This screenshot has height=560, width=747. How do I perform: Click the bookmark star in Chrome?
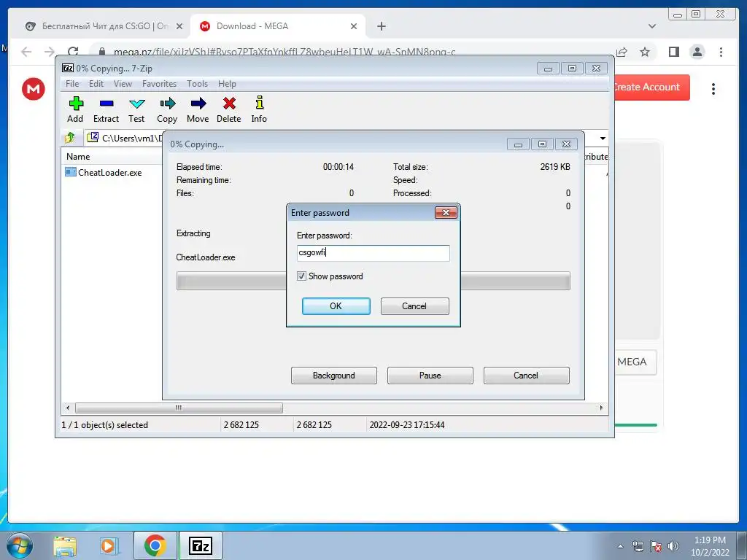tap(645, 52)
